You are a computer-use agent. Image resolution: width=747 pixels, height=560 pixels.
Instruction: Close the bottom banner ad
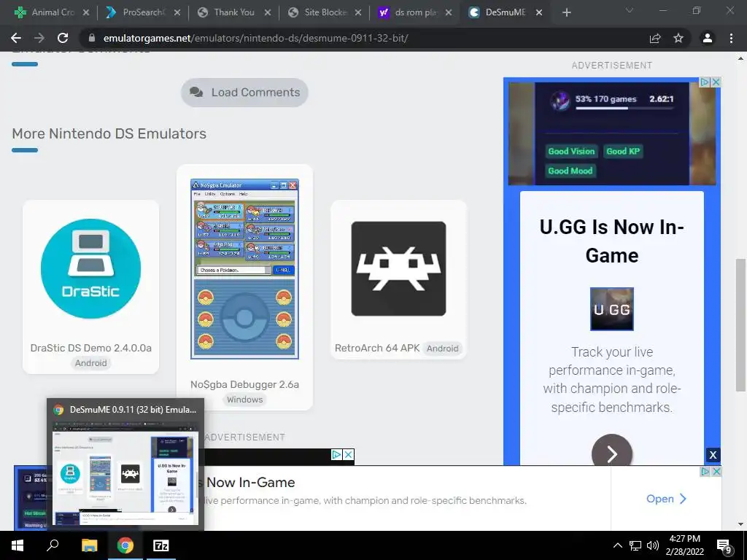pyautogui.click(x=716, y=471)
